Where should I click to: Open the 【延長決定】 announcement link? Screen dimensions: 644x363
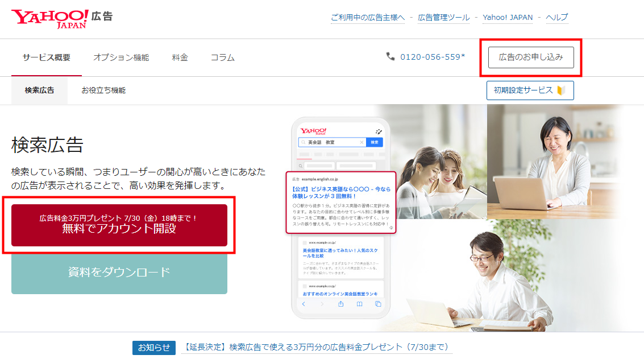point(316,347)
